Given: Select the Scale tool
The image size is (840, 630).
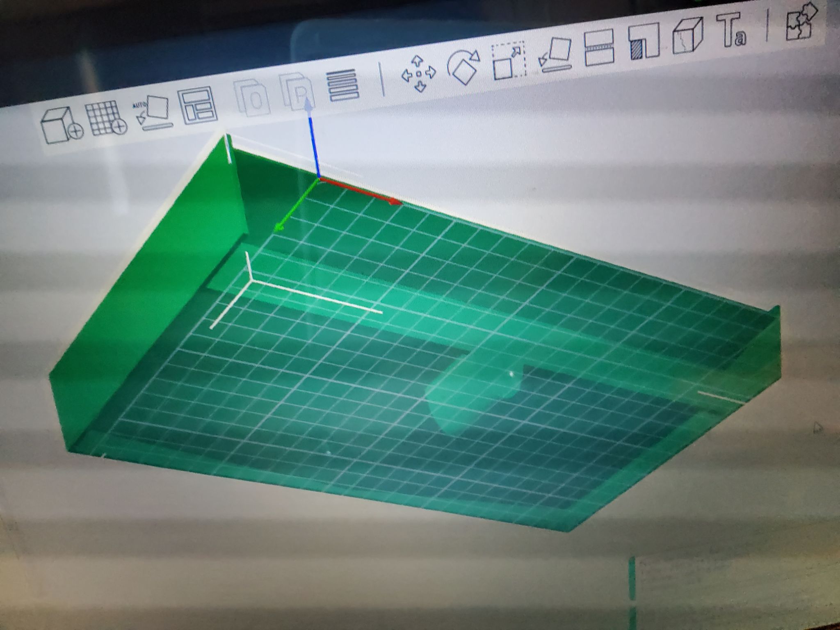Looking at the screenshot, I should click(x=509, y=60).
